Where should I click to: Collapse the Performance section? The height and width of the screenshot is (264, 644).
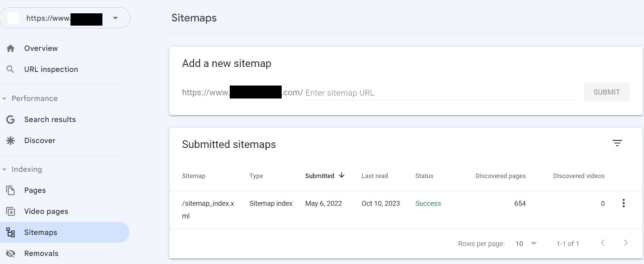tap(5, 99)
